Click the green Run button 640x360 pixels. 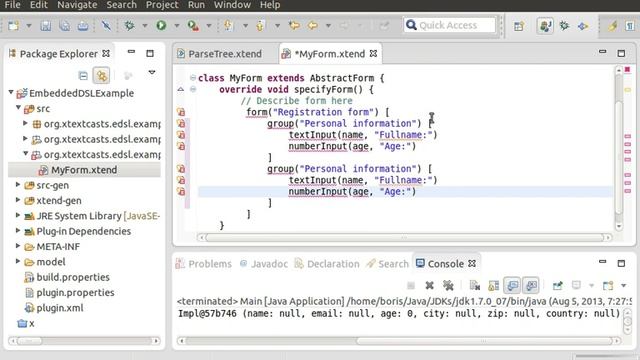[161, 26]
